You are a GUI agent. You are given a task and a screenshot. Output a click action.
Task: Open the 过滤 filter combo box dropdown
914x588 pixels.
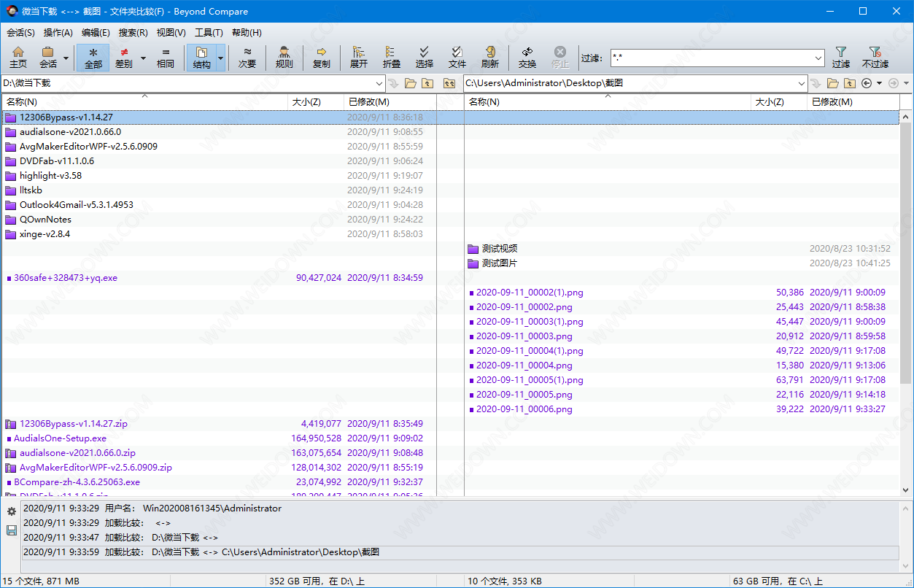tap(818, 58)
